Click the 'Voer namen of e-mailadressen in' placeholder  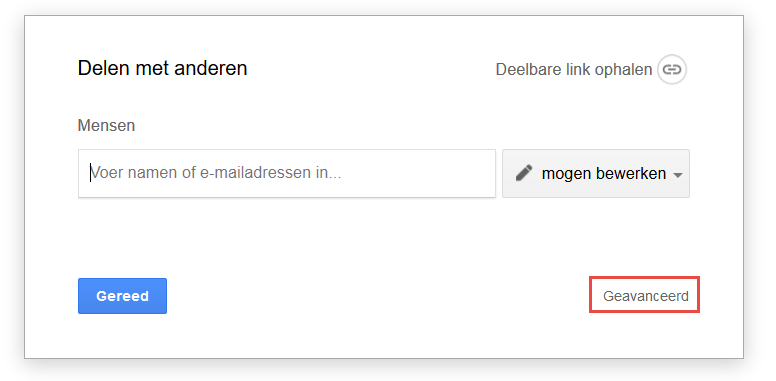pyautogui.click(x=216, y=173)
